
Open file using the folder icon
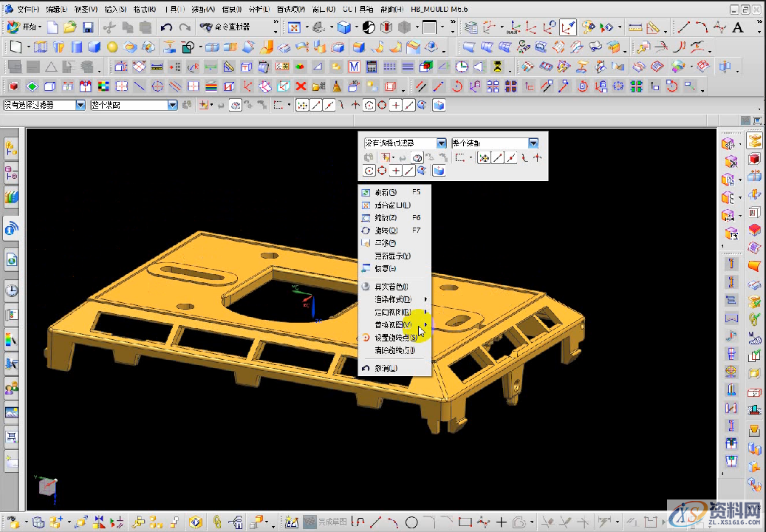pyautogui.click(x=69, y=27)
